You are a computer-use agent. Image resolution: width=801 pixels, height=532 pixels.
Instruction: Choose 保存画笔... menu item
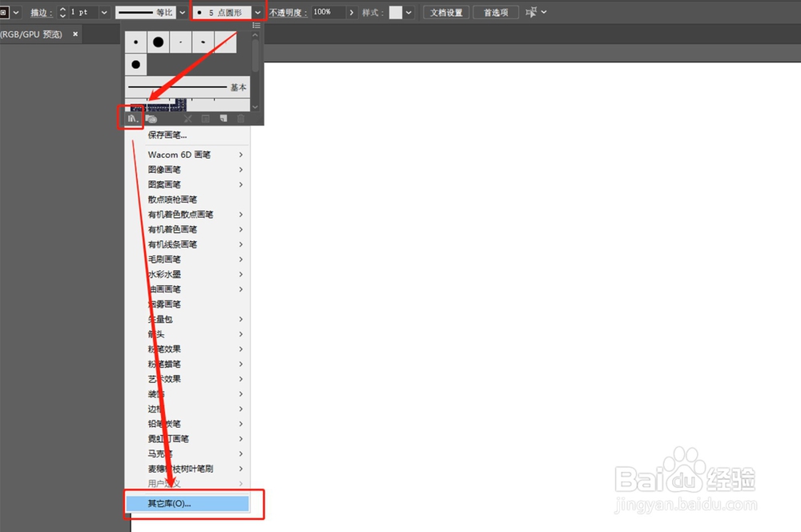187,135
